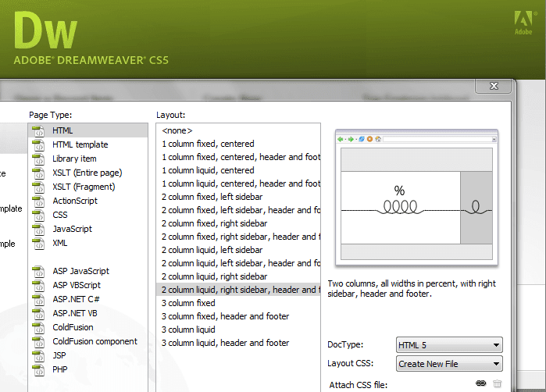
Task: Click the JSP page type file icon
Action: (38, 355)
